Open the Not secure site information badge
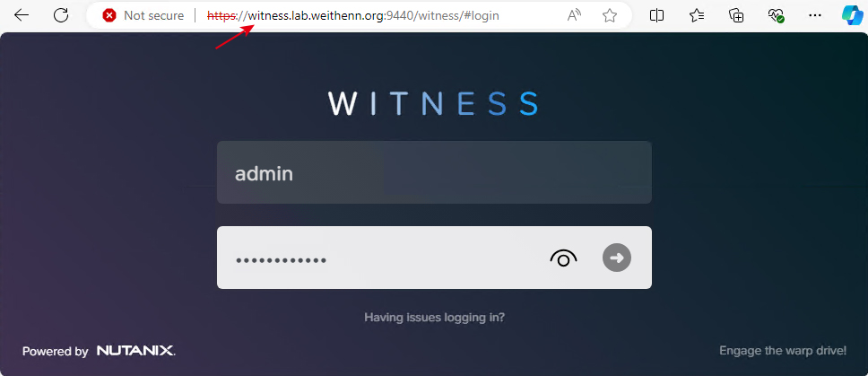 pyautogui.click(x=143, y=15)
